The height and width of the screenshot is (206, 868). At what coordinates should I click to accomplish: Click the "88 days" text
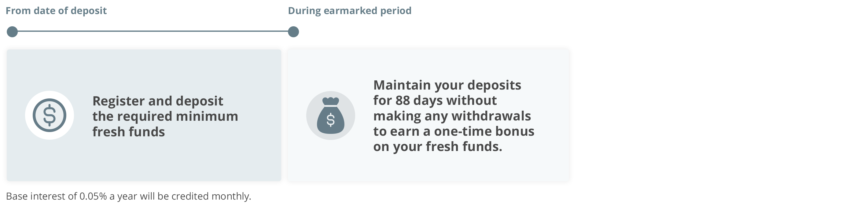[415, 101]
